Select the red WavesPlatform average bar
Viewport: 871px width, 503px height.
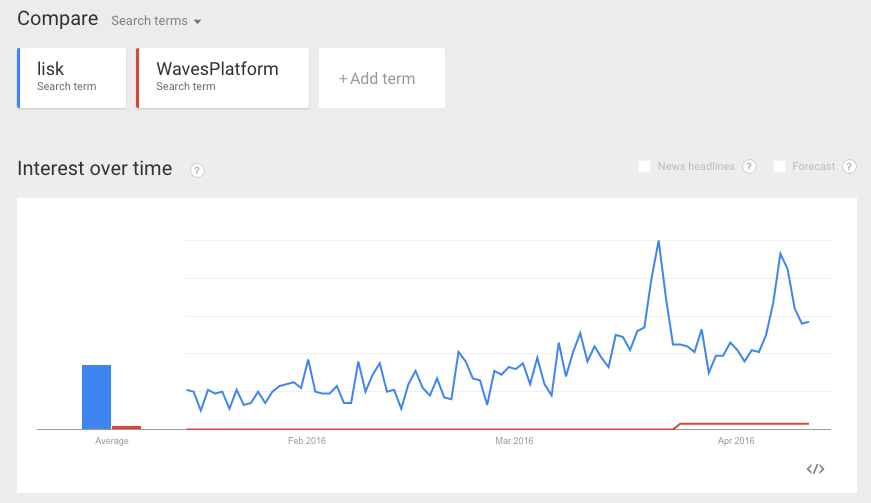coord(127,427)
